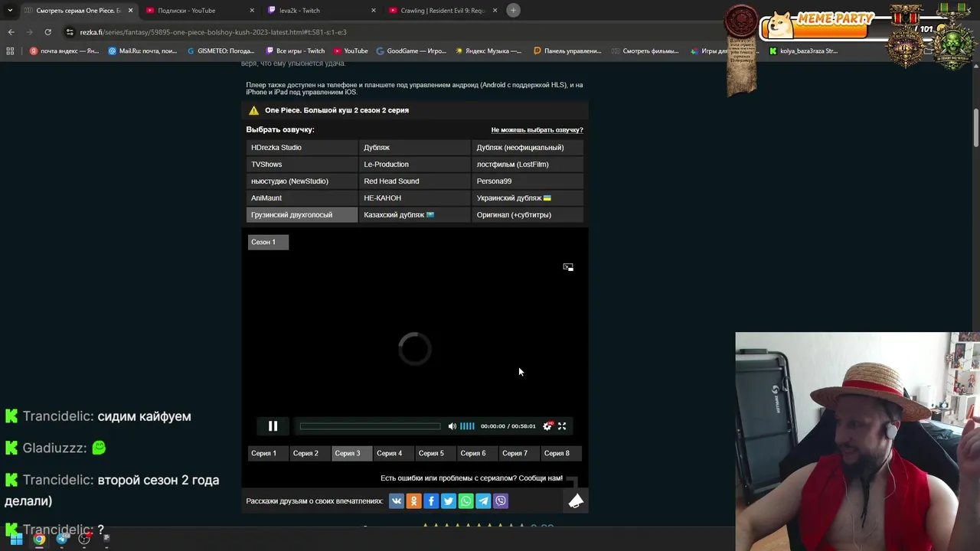The width and height of the screenshot is (980, 551).
Task: Enter fullscreen mode in the player
Action: point(562,426)
